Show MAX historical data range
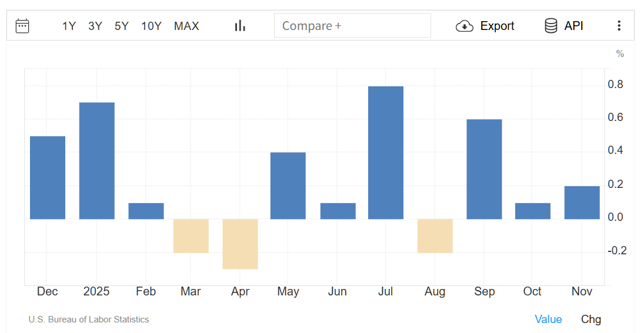This screenshot has height=333, width=644. click(x=186, y=26)
